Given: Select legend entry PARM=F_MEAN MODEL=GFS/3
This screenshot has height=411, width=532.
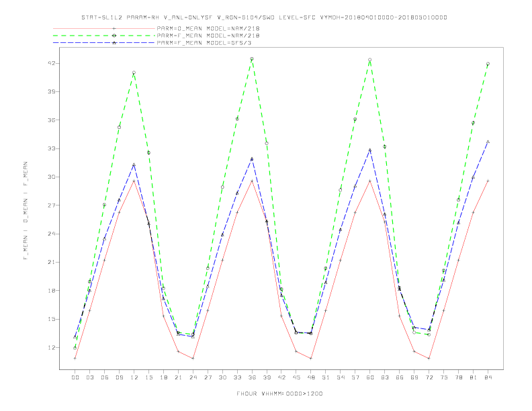Looking at the screenshot, I should click(204, 43).
